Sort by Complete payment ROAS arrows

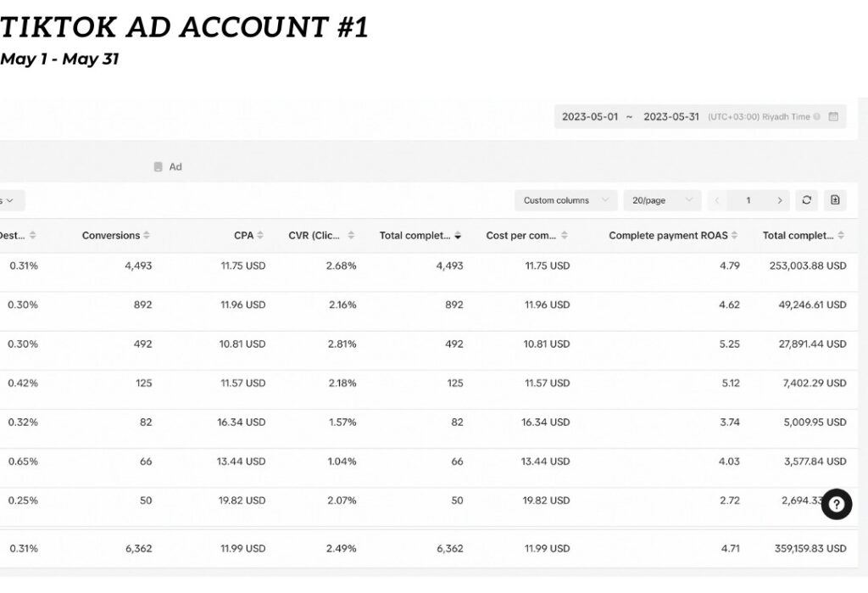pyautogui.click(x=734, y=236)
